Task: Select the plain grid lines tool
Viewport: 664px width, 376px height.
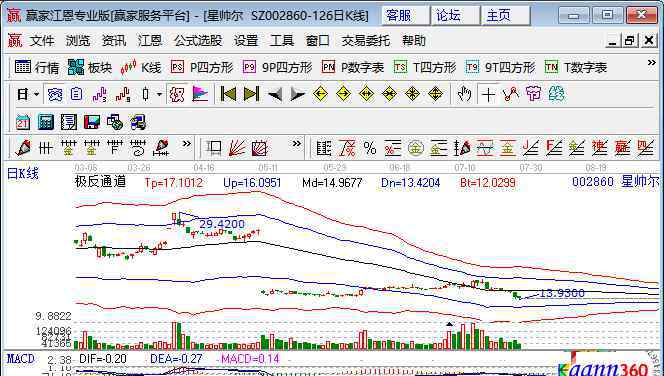Action: 45,148
